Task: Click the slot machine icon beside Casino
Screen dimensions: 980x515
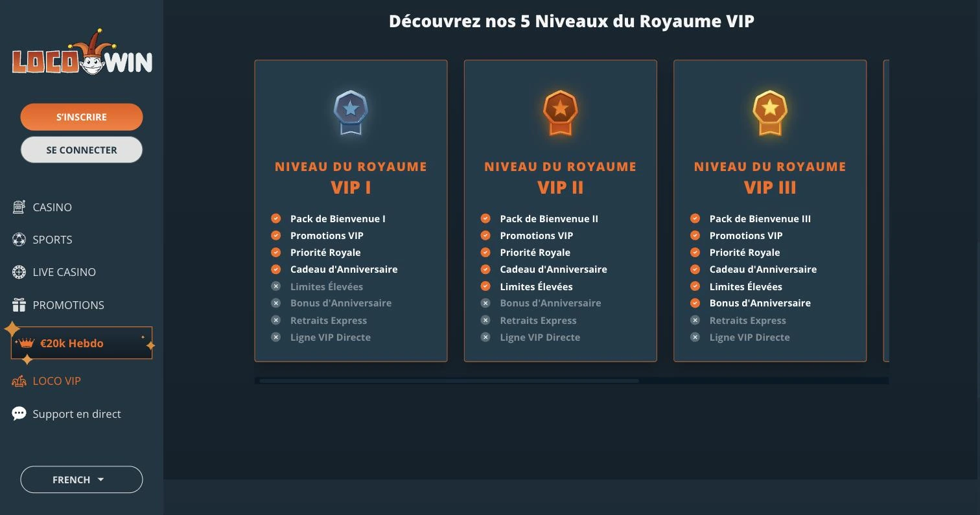Action: (x=19, y=207)
